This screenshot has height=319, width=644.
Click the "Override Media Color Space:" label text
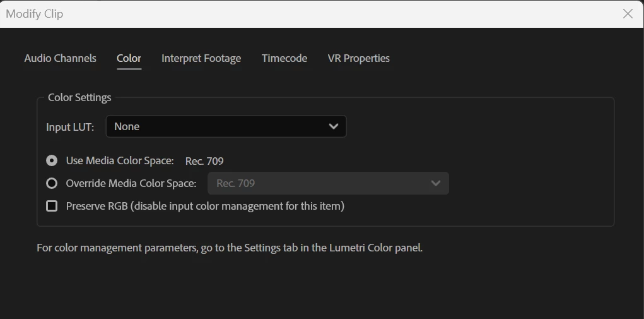[131, 183]
